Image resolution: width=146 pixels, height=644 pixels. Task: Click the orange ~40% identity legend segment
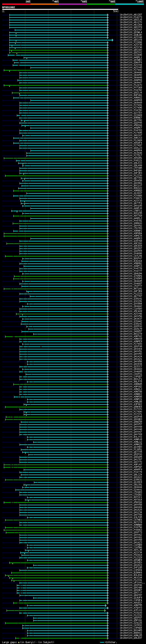click(45, 4)
